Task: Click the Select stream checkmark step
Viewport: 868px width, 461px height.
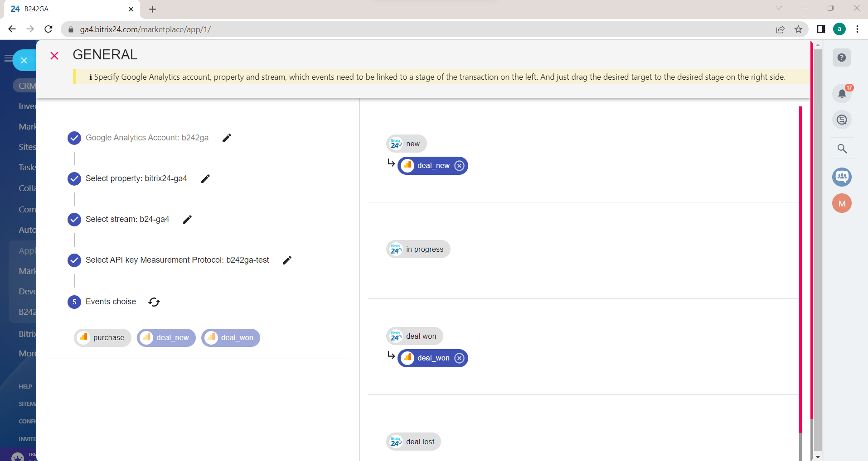Action: pos(74,219)
